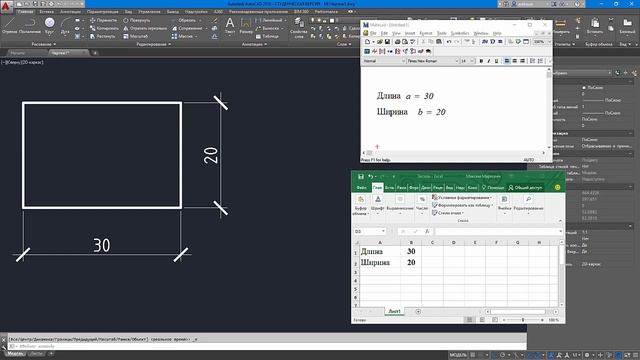Click Стили ячеек button in Excel

click(448, 213)
